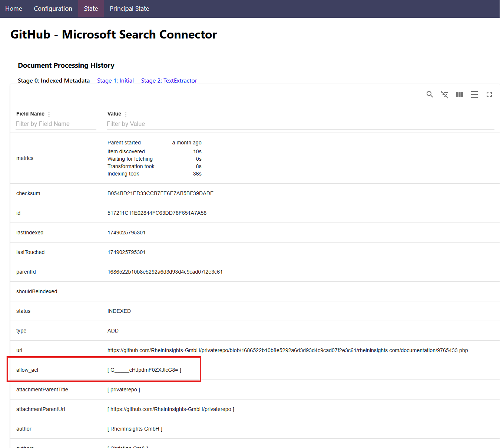Open the Principal State menu item
Viewport: 500px width, 448px height.
[129, 9]
